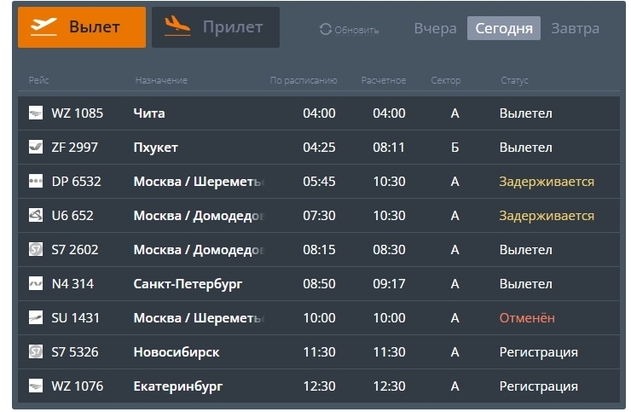Screen dimensions: 631x412
Task: Click the Обновить refresh icon
Action: [x=325, y=29]
